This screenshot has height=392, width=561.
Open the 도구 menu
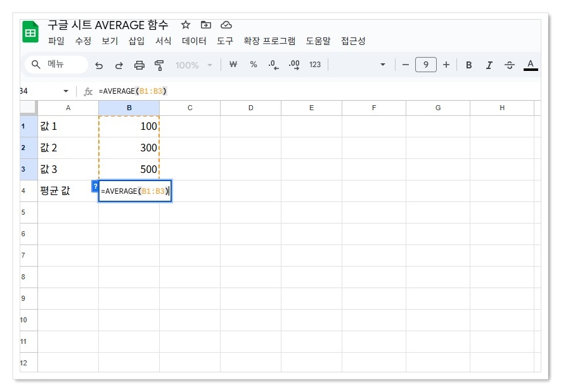click(x=225, y=41)
